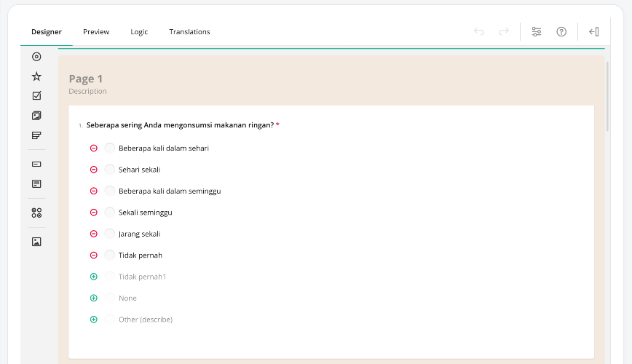Remove choice 'Beberapa kali dalam seminggu'
Image resolution: width=632 pixels, height=364 pixels.
pos(93,191)
